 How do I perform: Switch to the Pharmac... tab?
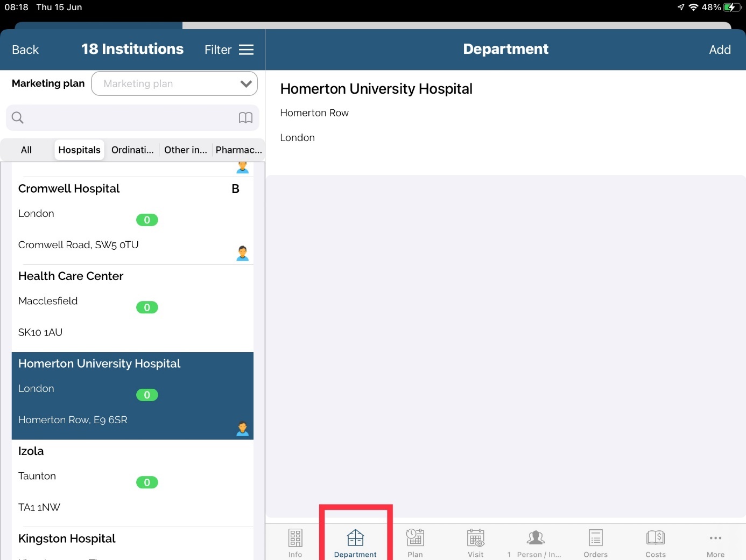tap(238, 150)
